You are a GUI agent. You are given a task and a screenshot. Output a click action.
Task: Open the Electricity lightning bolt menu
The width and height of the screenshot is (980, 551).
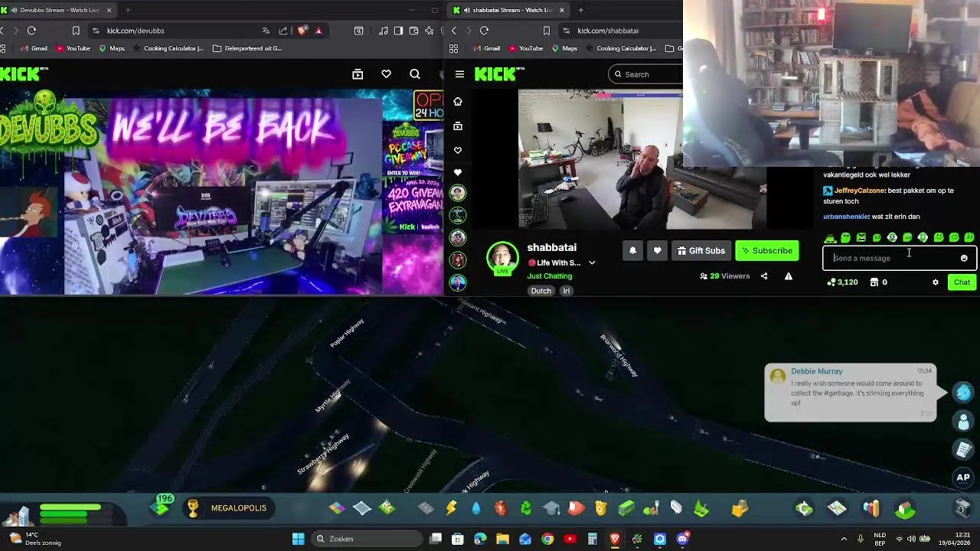pos(451,508)
